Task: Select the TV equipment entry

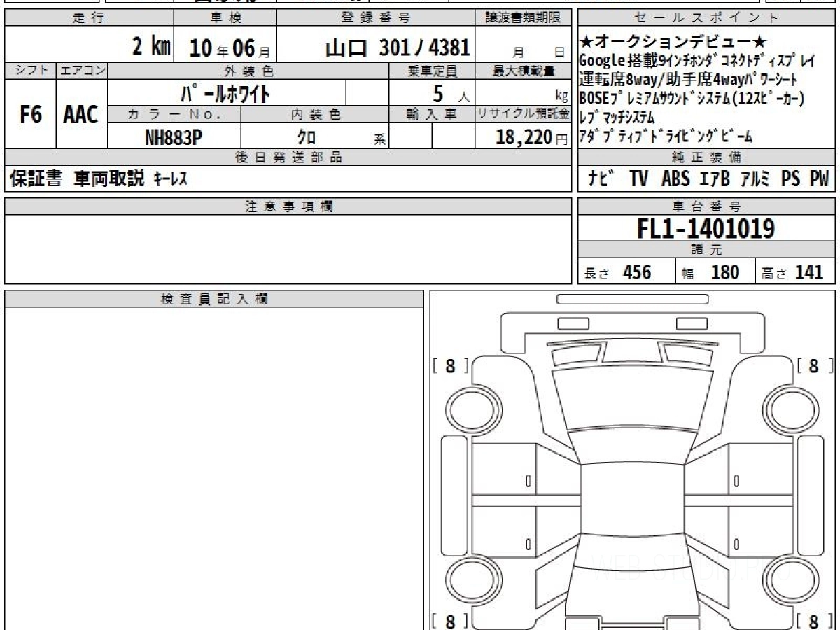Action: coord(638,179)
